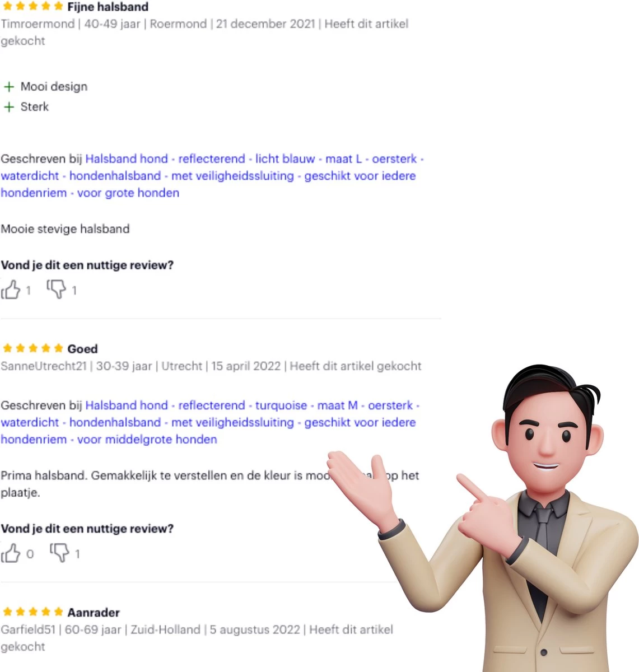The image size is (639, 672).
Task: Click reviewer name SanneUtrecht21
Action: click(44, 366)
